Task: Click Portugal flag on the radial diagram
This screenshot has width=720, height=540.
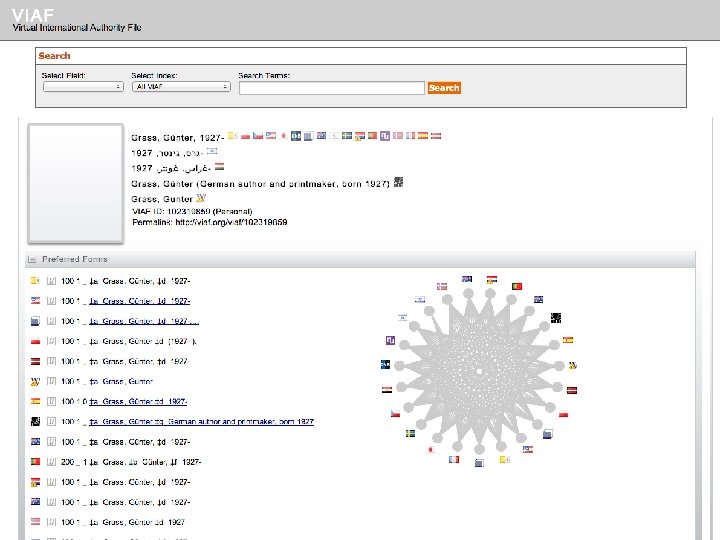Action: click(x=517, y=286)
